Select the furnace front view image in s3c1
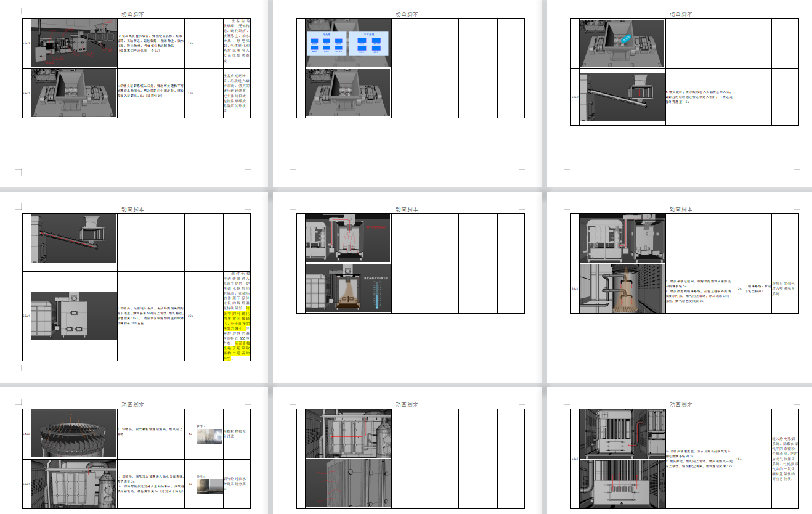This screenshot has height=514, width=812. (74, 316)
